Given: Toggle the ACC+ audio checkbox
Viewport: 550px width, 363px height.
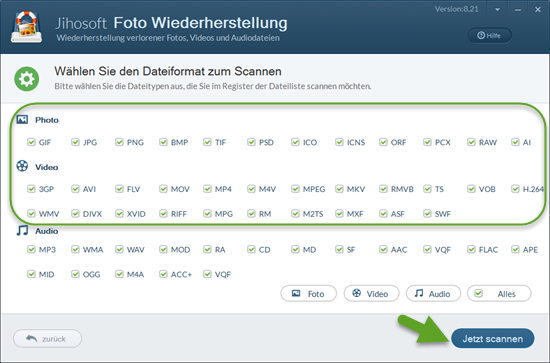Looking at the screenshot, I should [163, 274].
